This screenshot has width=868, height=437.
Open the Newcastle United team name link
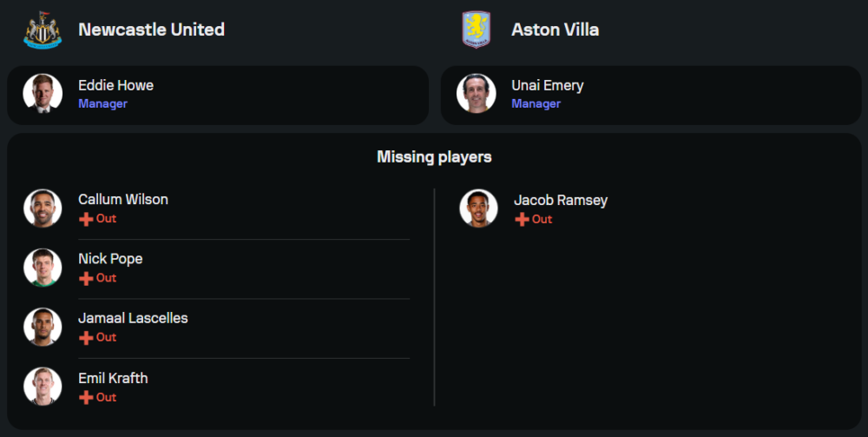tap(151, 30)
